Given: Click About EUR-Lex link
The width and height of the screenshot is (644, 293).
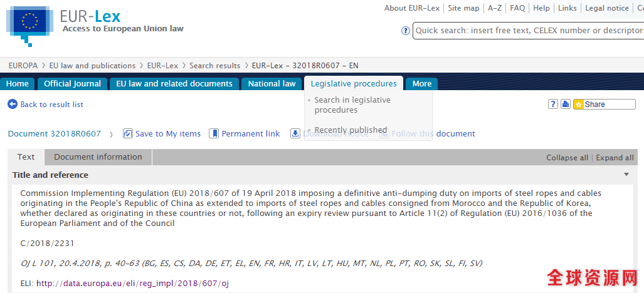Looking at the screenshot, I should [412, 8].
